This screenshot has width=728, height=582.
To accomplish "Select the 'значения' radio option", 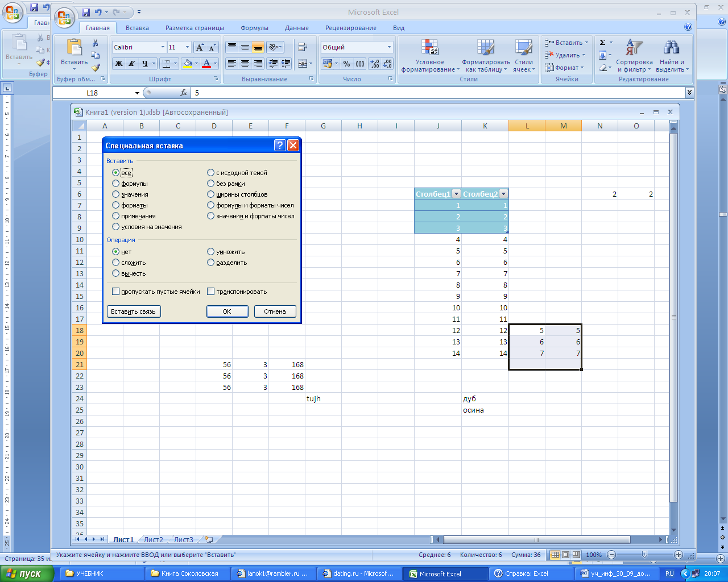I will tap(116, 194).
